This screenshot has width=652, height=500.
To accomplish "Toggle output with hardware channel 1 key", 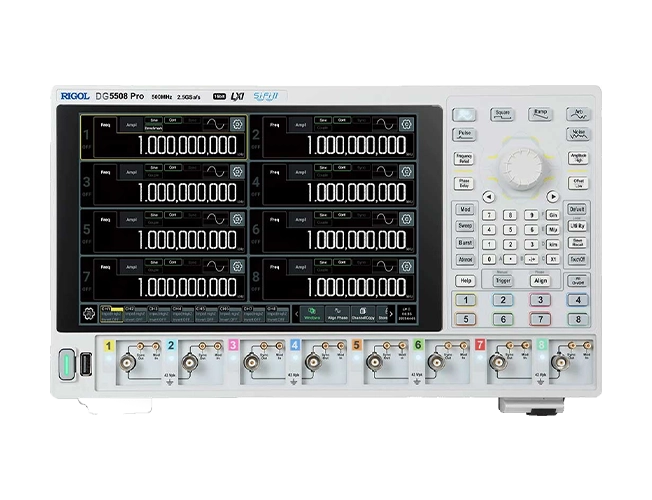I will pos(465,300).
